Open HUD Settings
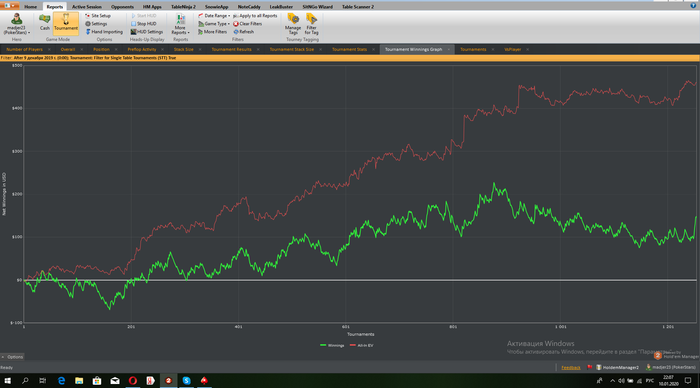Viewport: 700px width, 388px height. click(146, 32)
